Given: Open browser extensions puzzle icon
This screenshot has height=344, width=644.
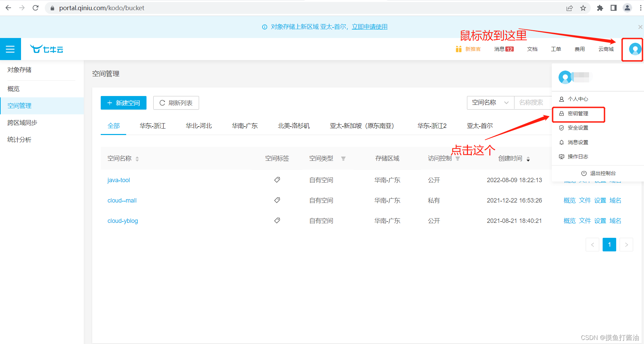Looking at the screenshot, I should coord(600,8).
